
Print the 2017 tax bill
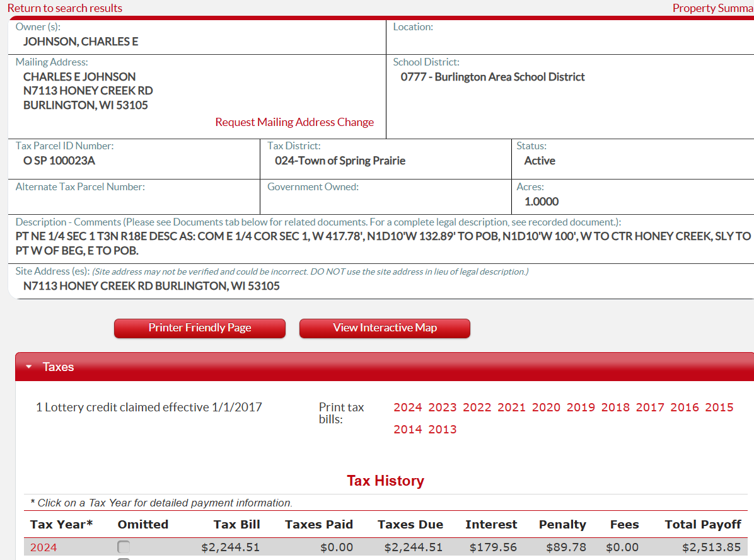click(650, 408)
